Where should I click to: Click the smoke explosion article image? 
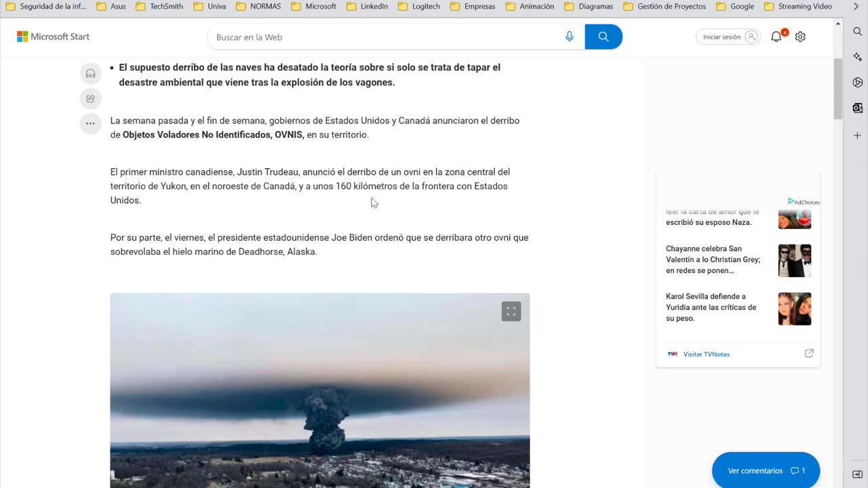pyautogui.click(x=320, y=390)
